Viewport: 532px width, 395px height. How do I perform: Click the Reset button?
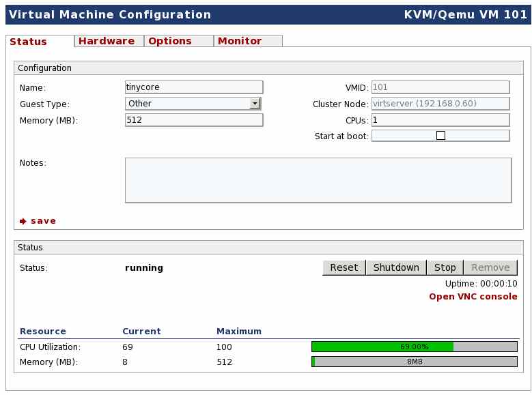[x=344, y=267]
